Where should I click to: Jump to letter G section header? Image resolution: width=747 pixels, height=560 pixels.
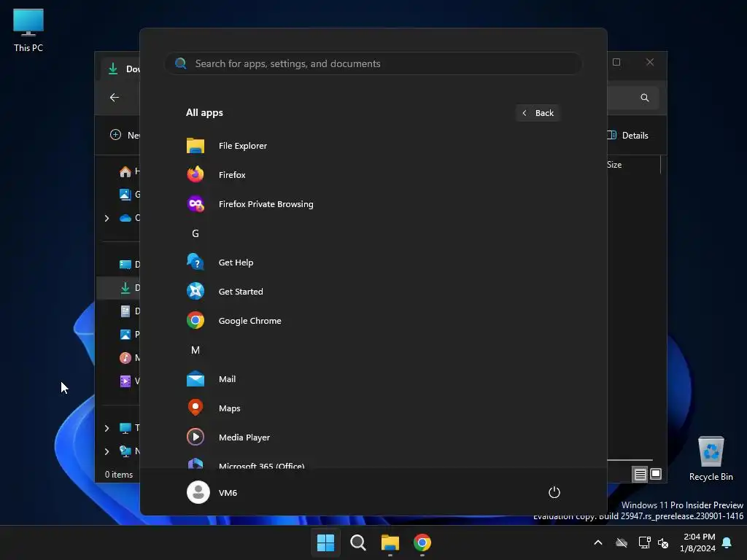point(196,233)
